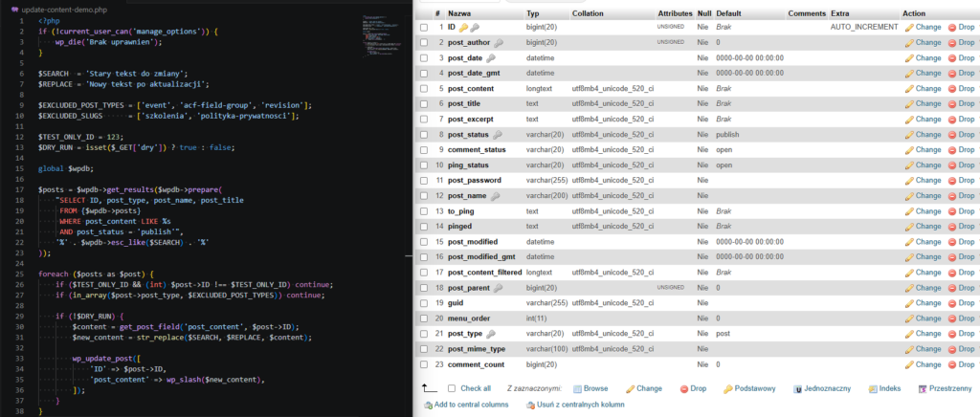Tick the checkbox for the ID column row
Screen dimensions: 980x417
424,28
